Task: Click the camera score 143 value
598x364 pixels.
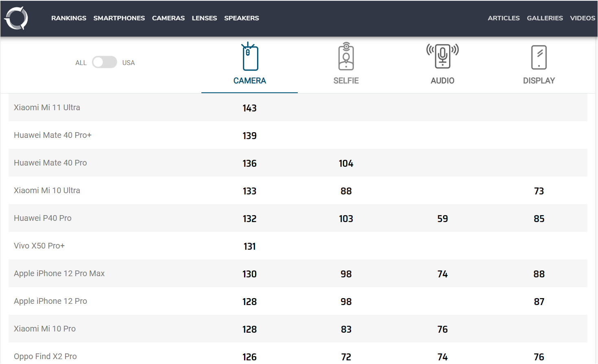Action: pyautogui.click(x=249, y=108)
